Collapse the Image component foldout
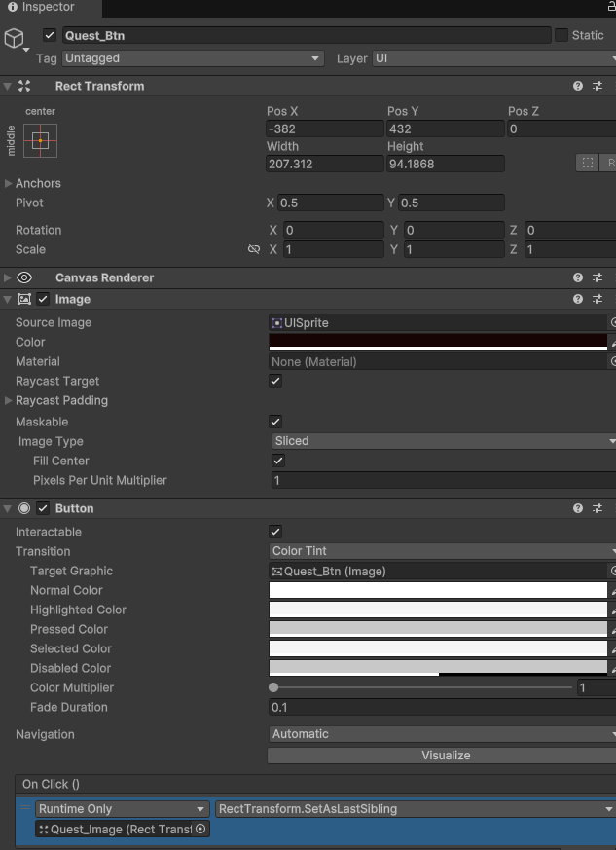This screenshot has width=616, height=850. click(7, 299)
